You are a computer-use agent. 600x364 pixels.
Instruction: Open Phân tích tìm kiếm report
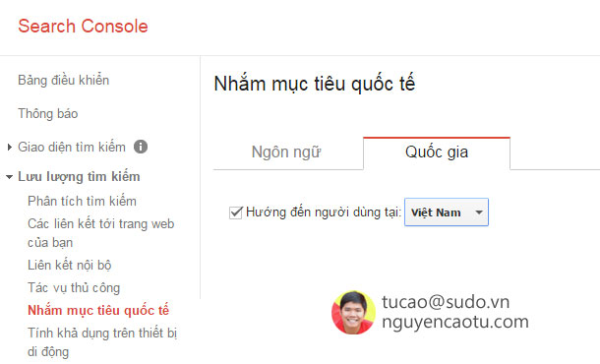[82, 201]
